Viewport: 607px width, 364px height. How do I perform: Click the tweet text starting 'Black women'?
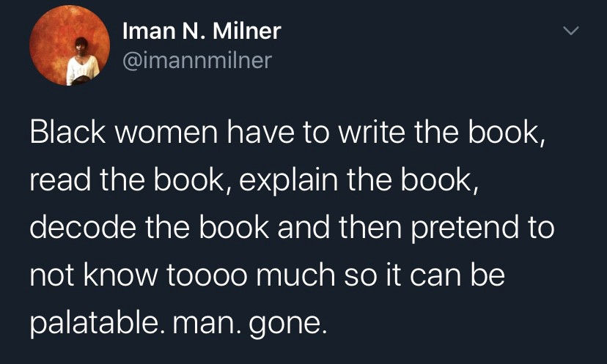point(293,228)
